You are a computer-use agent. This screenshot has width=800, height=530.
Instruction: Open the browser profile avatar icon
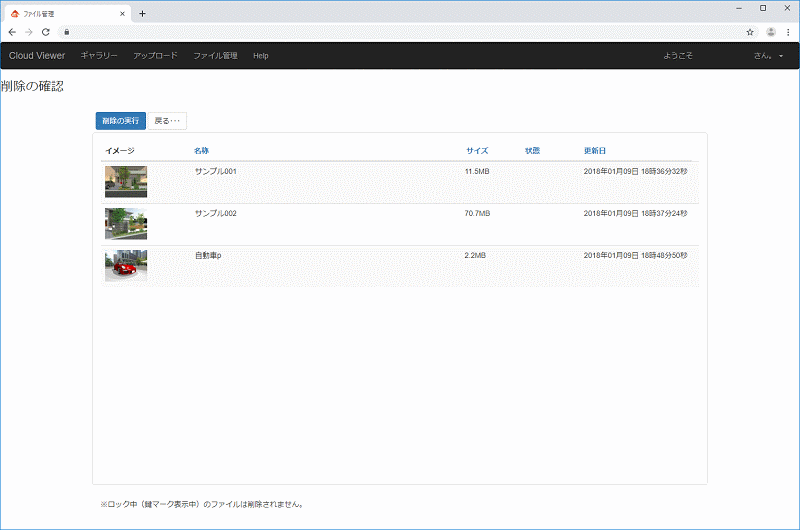pyautogui.click(x=771, y=32)
